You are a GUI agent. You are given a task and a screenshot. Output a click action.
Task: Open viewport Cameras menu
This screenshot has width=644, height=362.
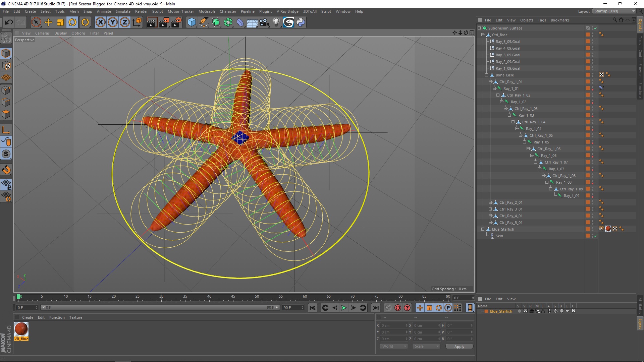(42, 33)
